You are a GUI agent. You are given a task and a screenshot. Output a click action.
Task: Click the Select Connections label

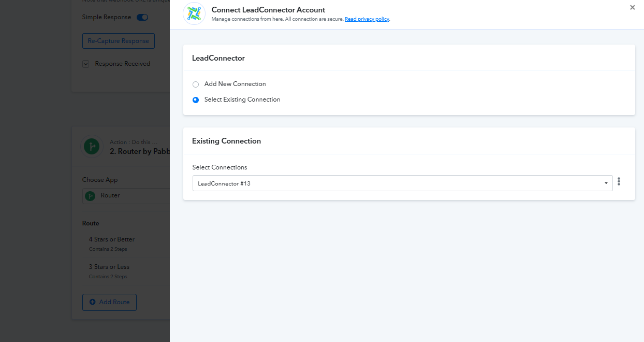(x=219, y=167)
